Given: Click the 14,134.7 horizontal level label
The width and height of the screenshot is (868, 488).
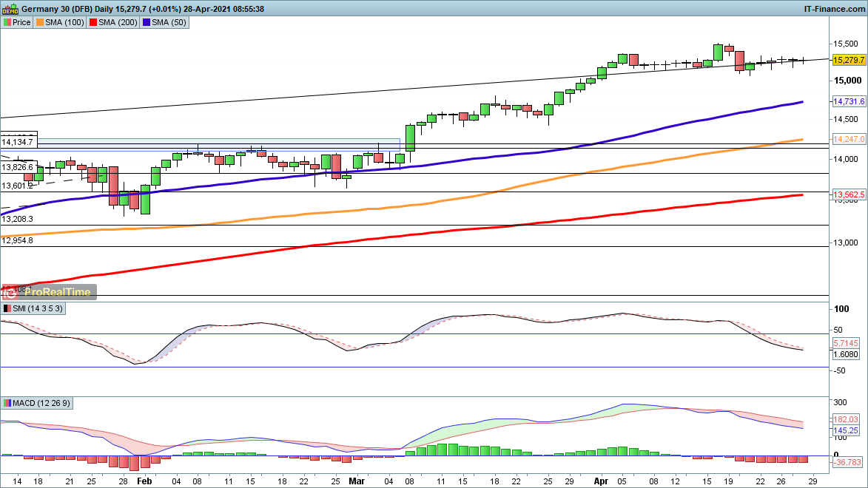Looking at the screenshot, I should click(18, 141).
